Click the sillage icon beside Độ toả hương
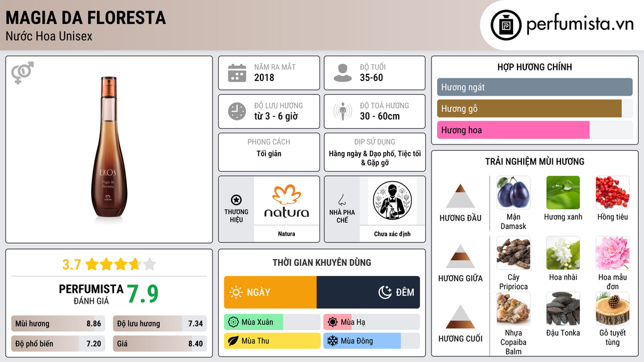The height and width of the screenshot is (362, 644). click(343, 111)
